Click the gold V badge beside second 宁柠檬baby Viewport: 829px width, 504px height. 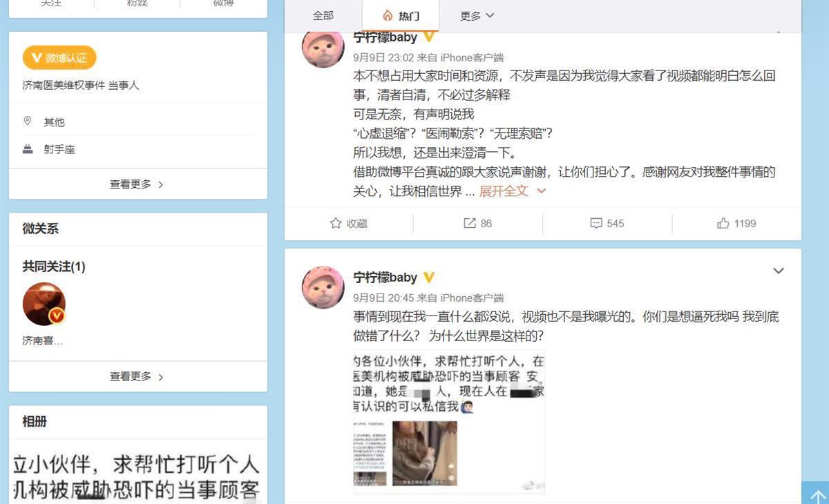(429, 278)
